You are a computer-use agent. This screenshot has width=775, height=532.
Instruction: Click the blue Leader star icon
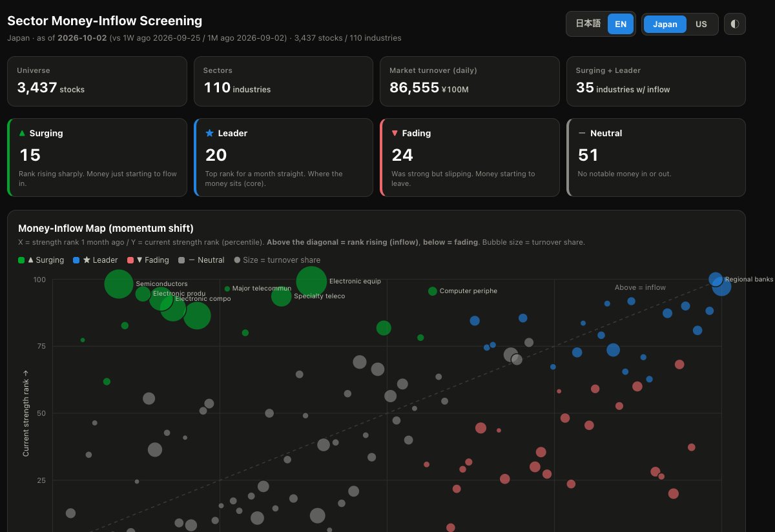[209, 133]
